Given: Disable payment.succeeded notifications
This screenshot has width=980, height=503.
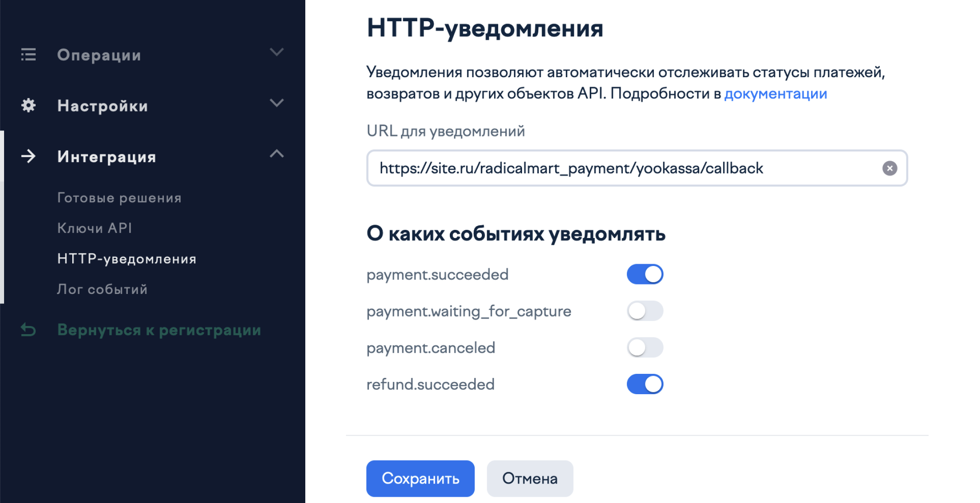Looking at the screenshot, I should (x=644, y=274).
